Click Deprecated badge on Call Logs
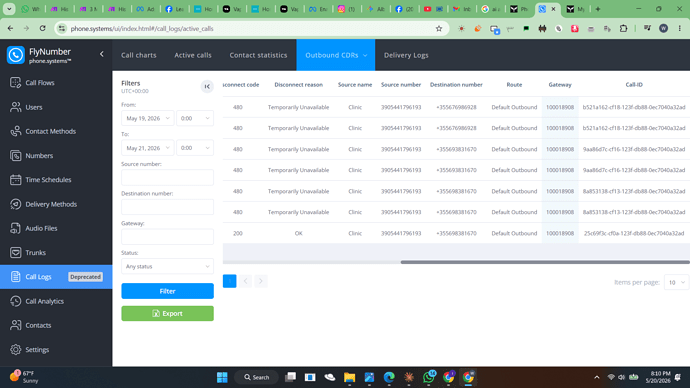 click(85, 277)
